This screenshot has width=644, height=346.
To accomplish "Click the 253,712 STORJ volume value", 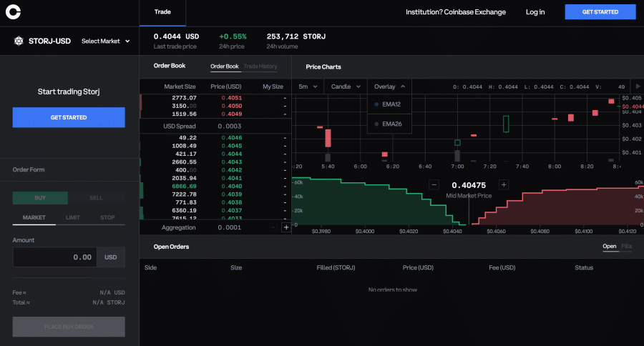I will (x=296, y=36).
